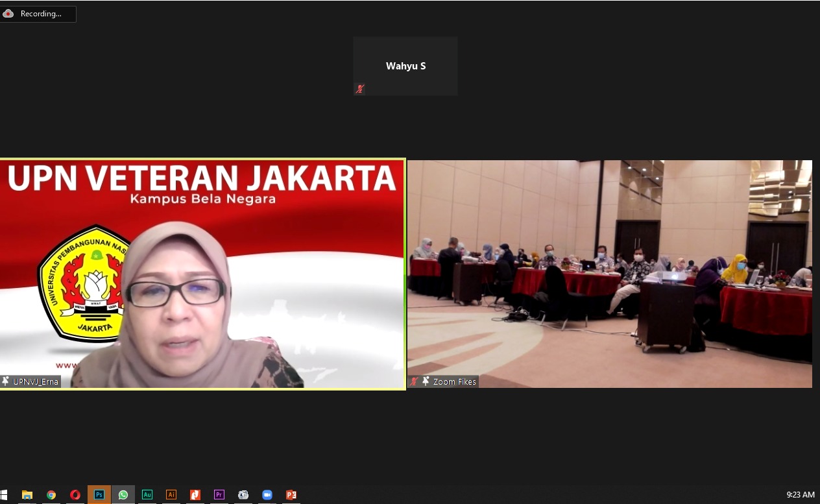
Task: Launch Adobe Illustrator from the taskbar
Action: pyautogui.click(x=171, y=494)
